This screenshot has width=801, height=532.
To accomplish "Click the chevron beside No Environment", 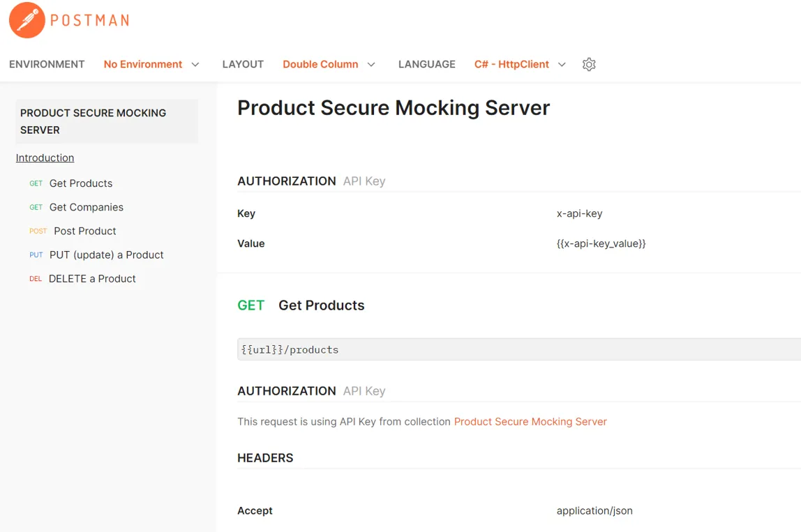I will click(x=195, y=64).
